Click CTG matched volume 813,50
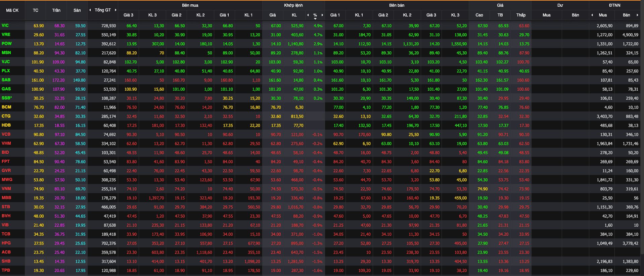 (297, 117)
